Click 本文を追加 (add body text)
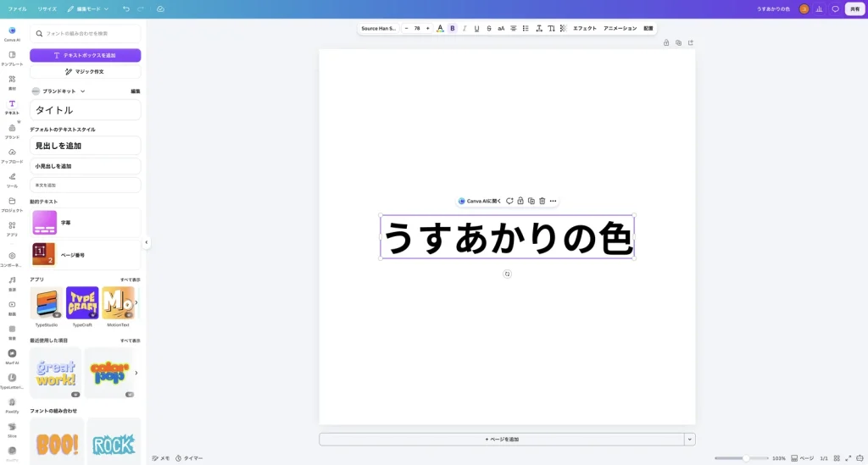Screen dimensions: 868x465 coord(86,185)
